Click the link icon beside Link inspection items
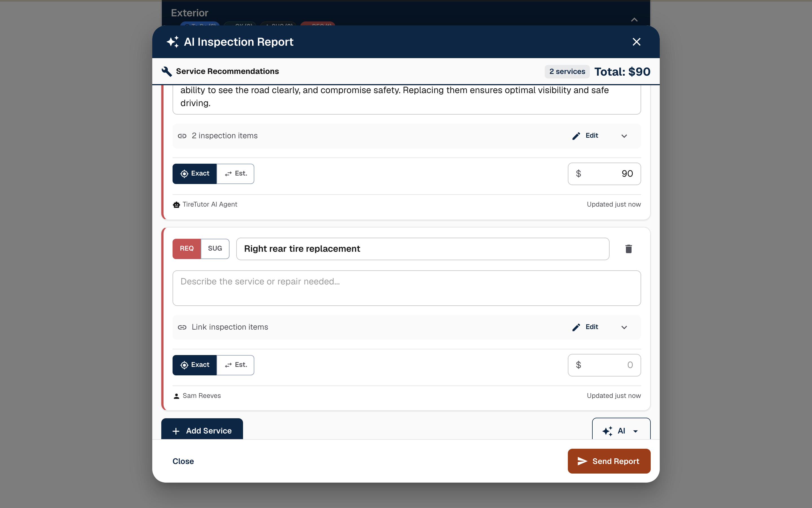This screenshot has height=508, width=812. tap(182, 327)
